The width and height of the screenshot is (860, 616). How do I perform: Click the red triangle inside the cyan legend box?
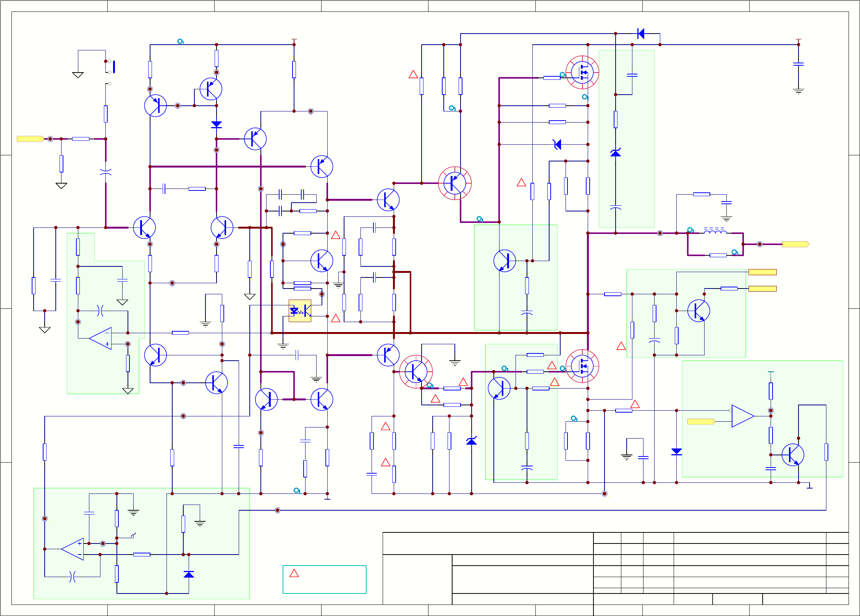point(294,573)
